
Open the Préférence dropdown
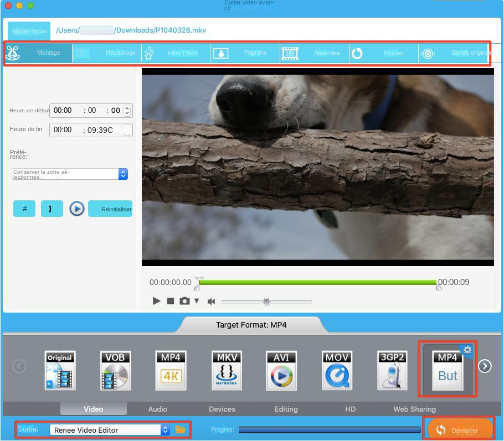pos(70,174)
